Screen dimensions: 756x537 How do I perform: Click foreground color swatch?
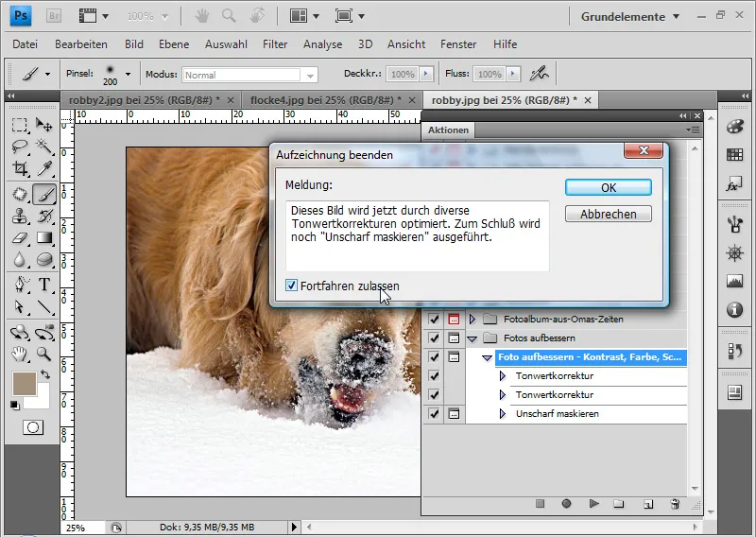click(x=25, y=384)
